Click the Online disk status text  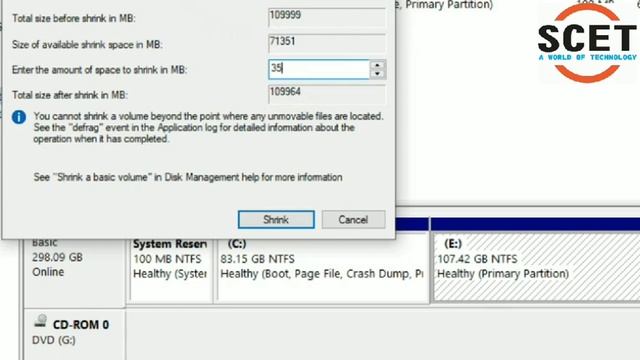48,272
